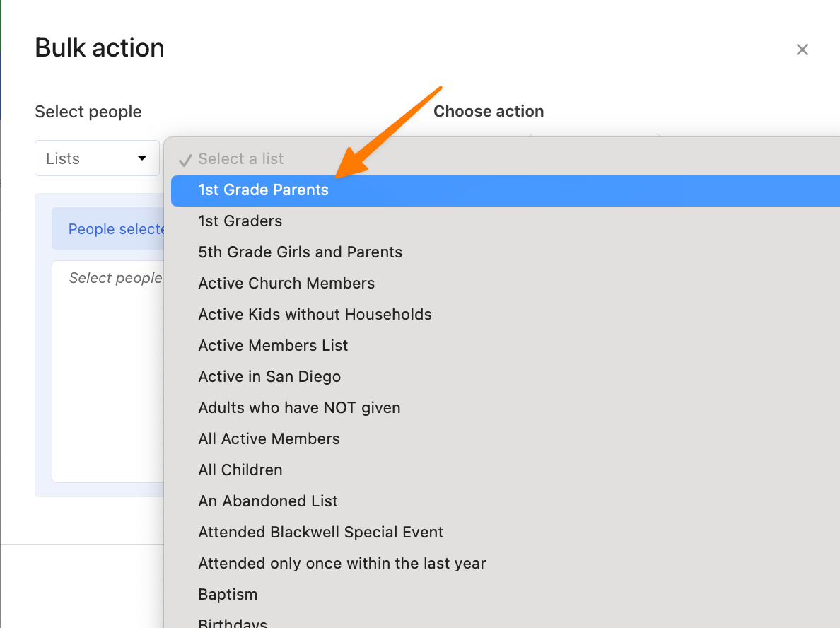Choose Attended only once within the last year

pos(505,563)
